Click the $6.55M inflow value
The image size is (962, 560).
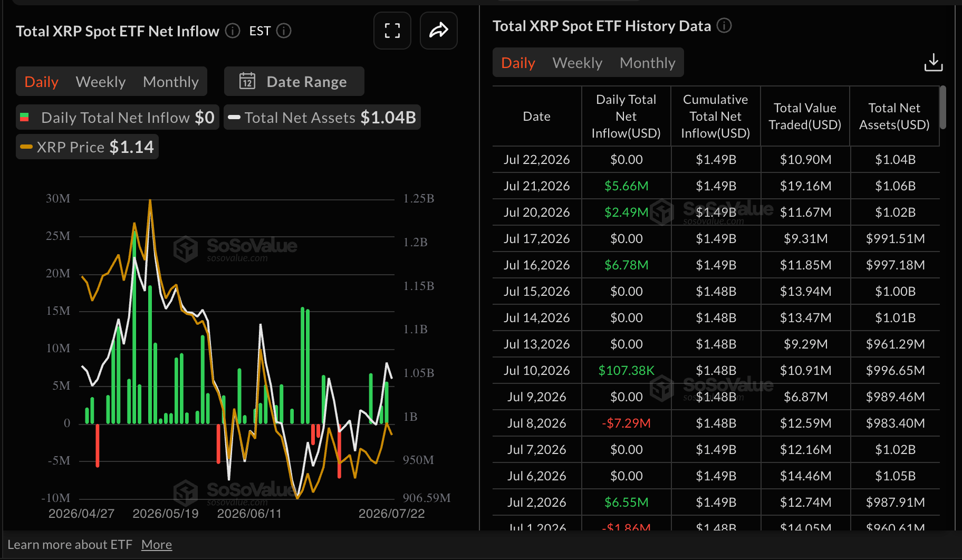[627, 502]
